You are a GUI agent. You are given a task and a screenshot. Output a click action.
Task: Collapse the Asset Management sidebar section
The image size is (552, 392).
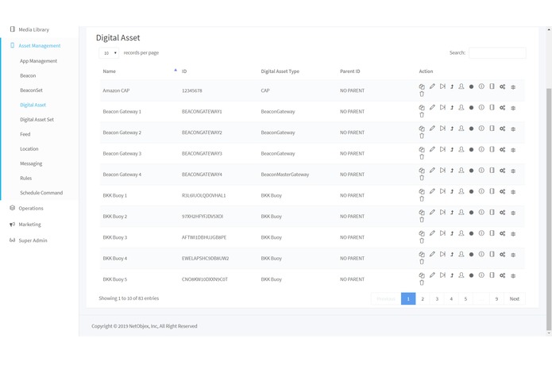(40, 46)
